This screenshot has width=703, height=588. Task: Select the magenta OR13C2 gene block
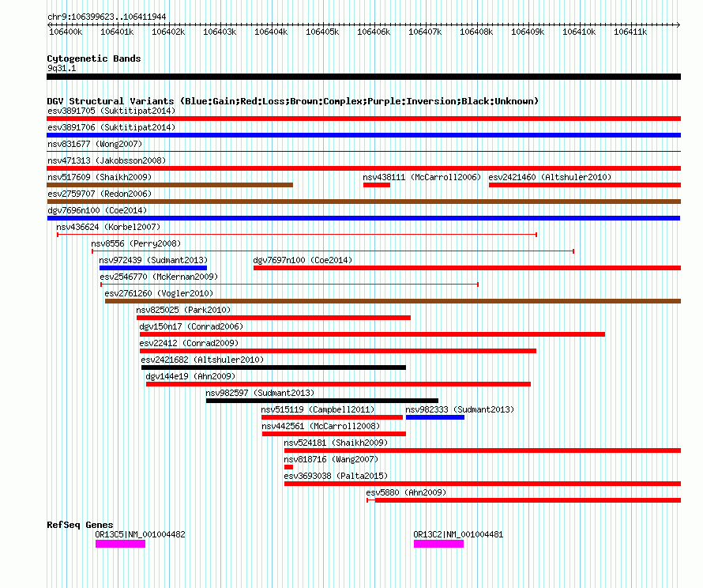pos(438,544)
